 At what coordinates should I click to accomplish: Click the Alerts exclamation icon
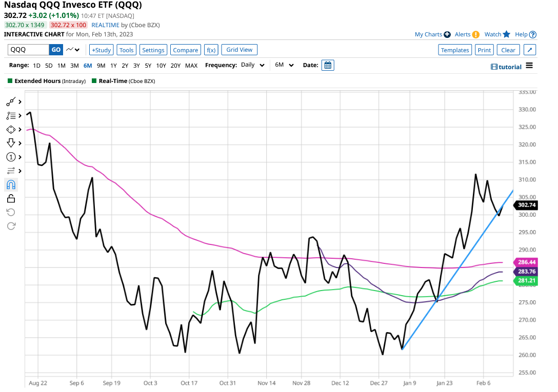pyautogui.click(x=476, y=34)
